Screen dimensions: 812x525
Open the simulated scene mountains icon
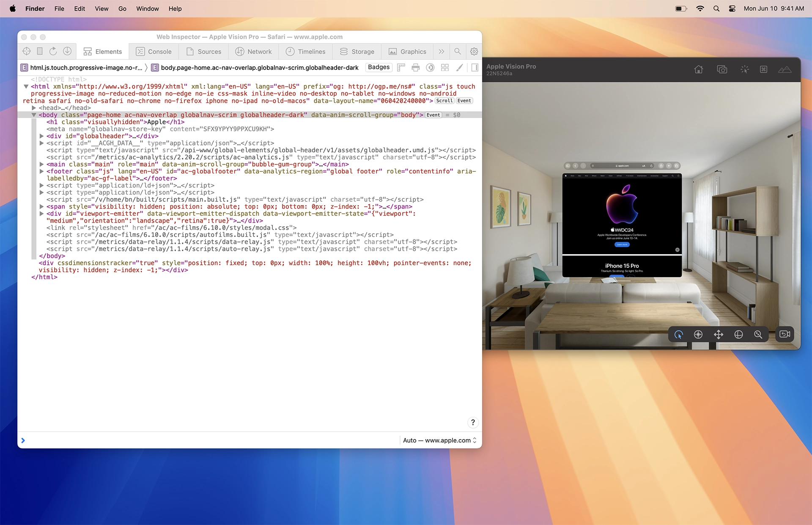point(785,69)
